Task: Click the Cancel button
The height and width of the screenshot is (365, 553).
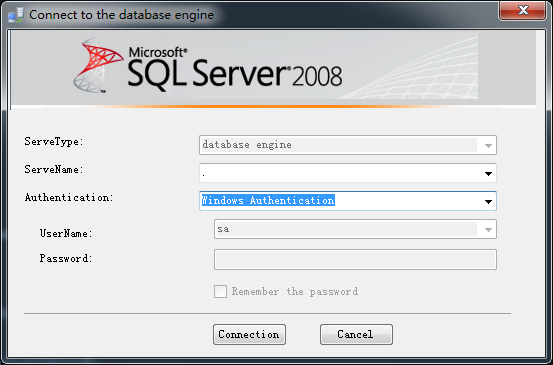Action: pyautogui.click(x=356, y=334)
